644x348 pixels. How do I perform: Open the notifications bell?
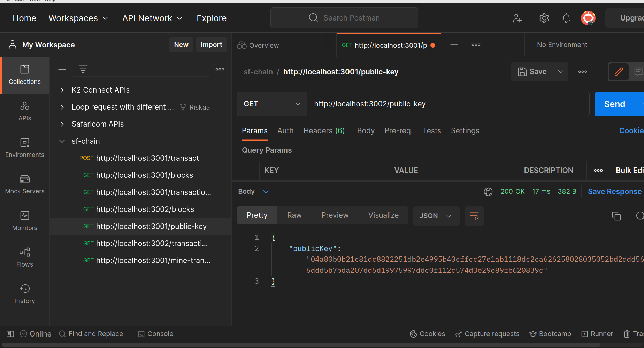pos(566,18)
